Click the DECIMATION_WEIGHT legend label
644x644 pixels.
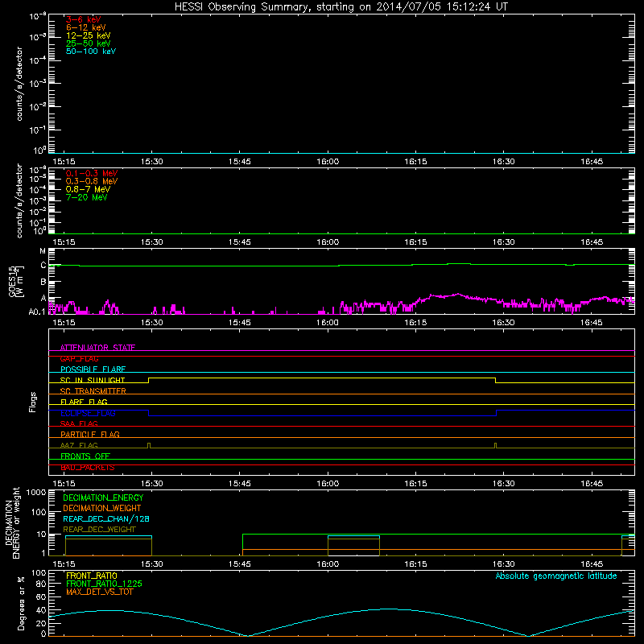(x=102, y=508)
